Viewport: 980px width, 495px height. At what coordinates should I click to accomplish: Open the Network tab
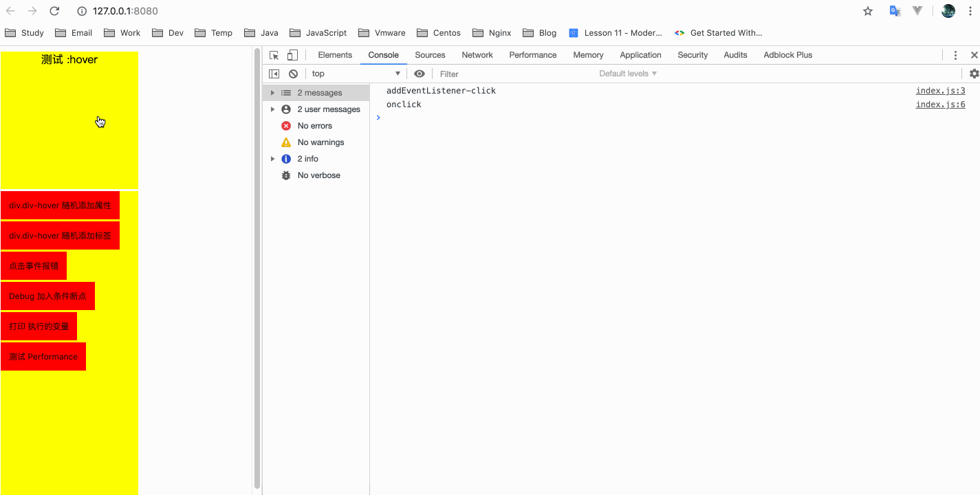pyautogui.click(x=477, y=55)
